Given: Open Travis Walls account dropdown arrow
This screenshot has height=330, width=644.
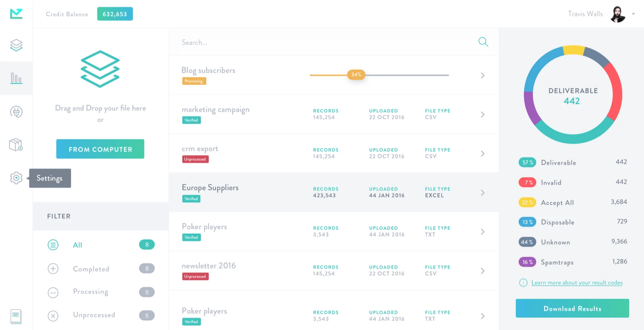Looking at the screenshot, I should pyautogui.click(x=633, y=14).
